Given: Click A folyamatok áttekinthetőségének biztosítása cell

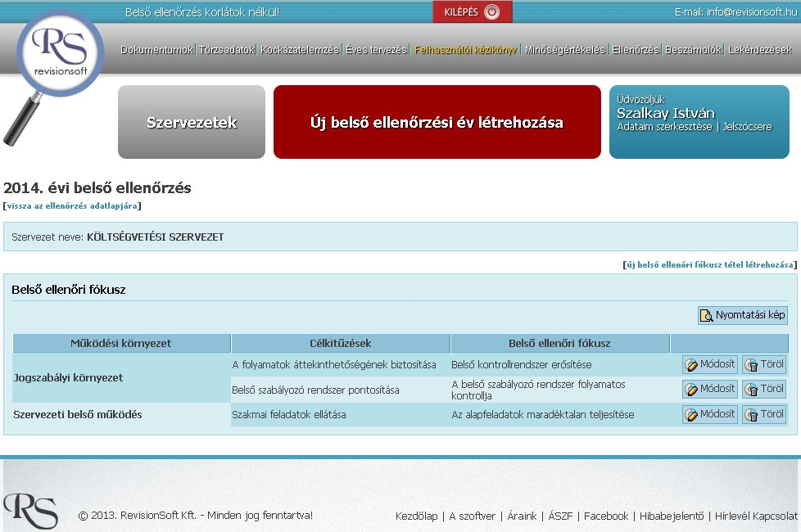Looking at the screenshot, I should (x=341, y=364).
